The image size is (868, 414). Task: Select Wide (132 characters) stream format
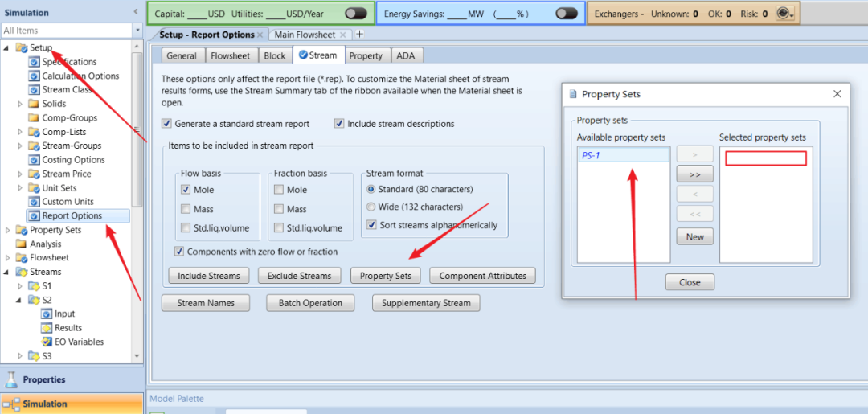pyautogui.click(x=371, y=207)
